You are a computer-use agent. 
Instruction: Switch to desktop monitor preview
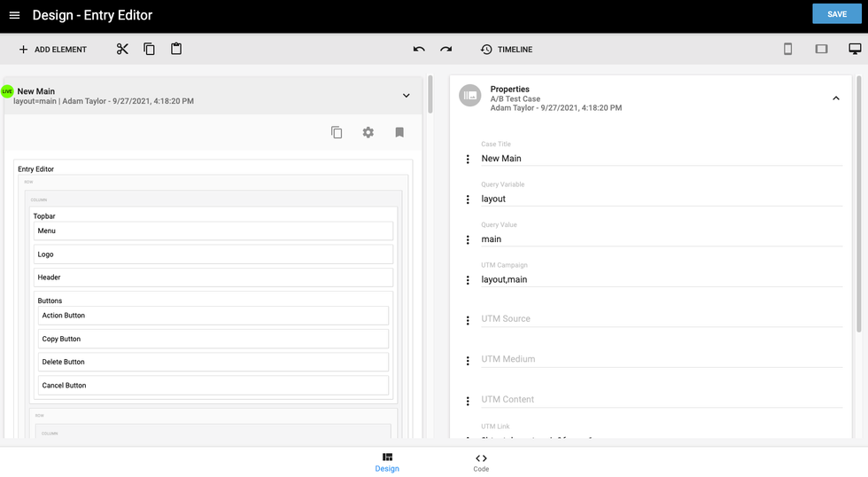(x=855, y=50)
